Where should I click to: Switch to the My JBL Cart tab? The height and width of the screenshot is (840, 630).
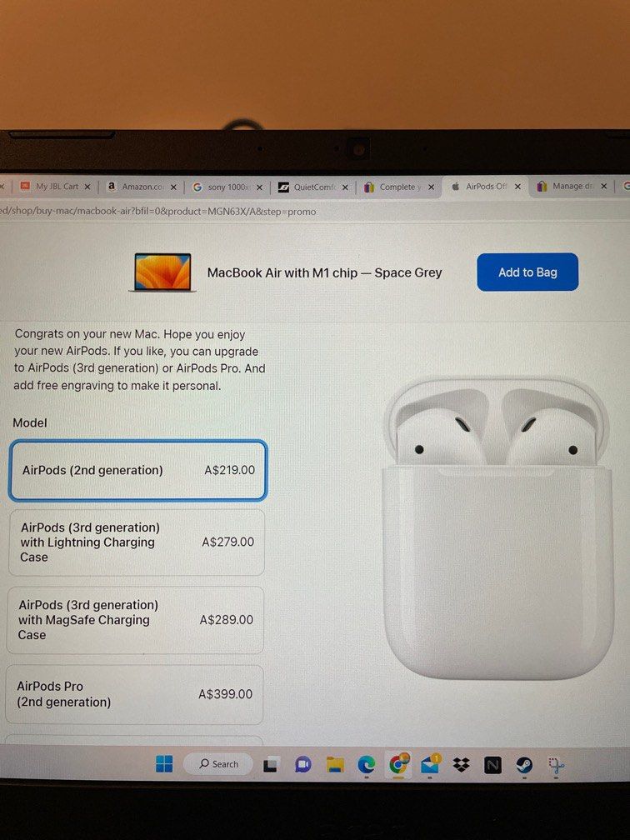coord(56,187)
